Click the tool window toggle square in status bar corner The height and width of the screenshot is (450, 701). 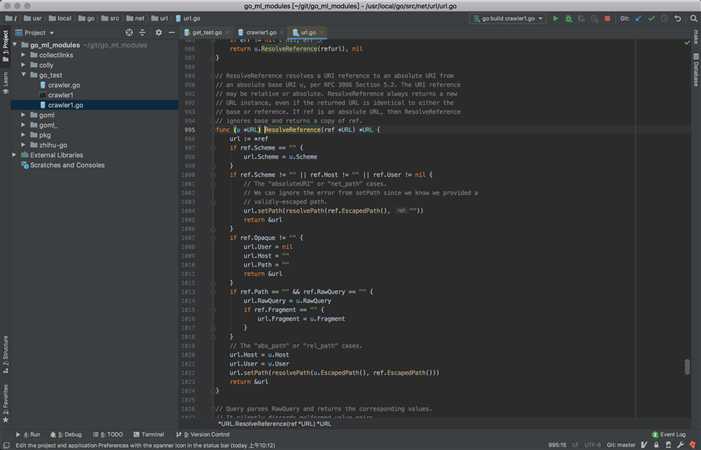pyautogui.click(x=6, y=445)
